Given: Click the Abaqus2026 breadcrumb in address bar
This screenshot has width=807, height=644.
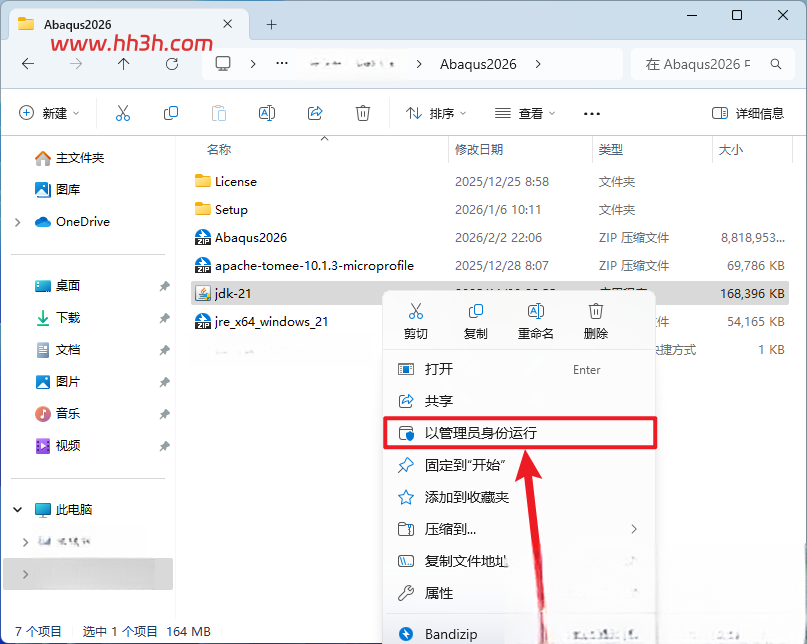Looking at the screenshot, I should 478,64.
